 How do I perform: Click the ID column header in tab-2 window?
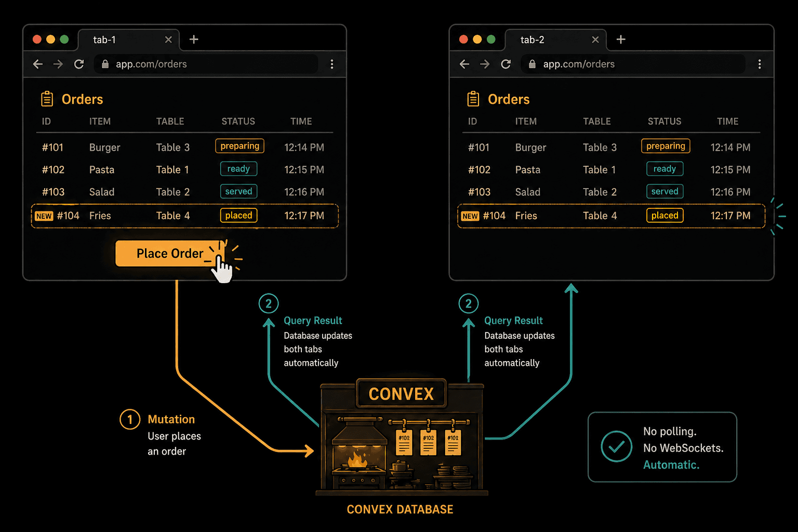point(472,122)
